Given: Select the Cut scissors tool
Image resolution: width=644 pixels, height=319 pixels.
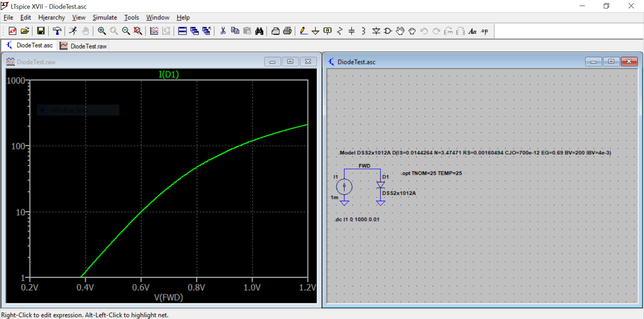Looking at the screenshot, I should [223, 31].
